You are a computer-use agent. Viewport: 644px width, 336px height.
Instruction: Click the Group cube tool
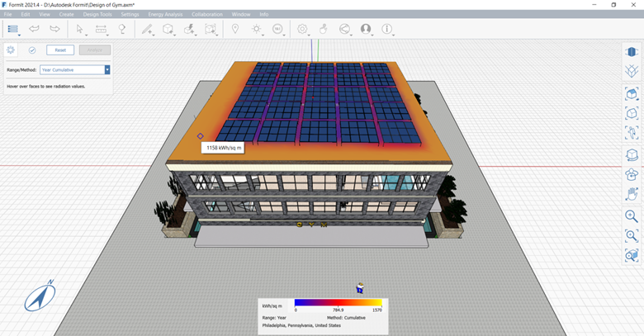[x=210, y=29]
